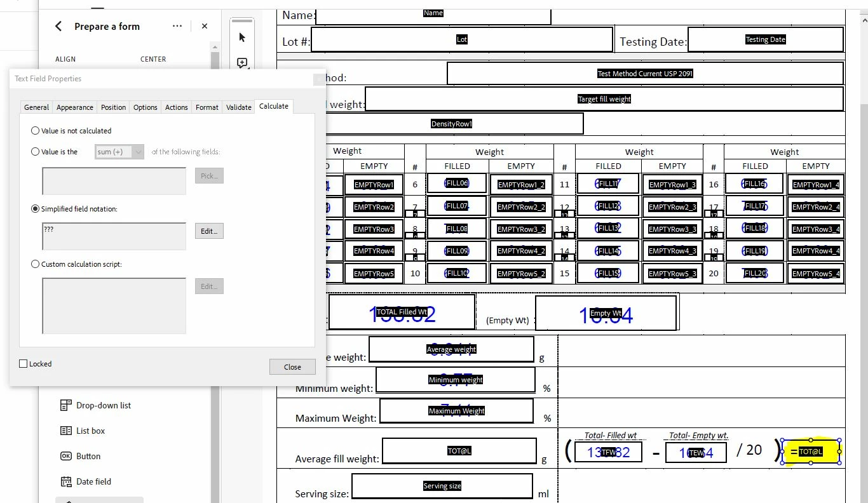Switch to the Actions tab
The height and width of the screenshot is (503, 868).
(176, 107)
